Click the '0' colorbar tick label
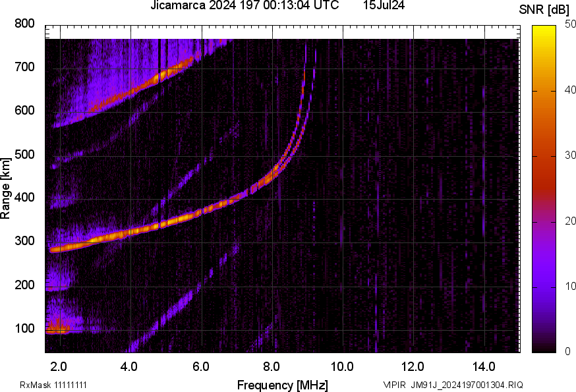 tap(567, 352)
